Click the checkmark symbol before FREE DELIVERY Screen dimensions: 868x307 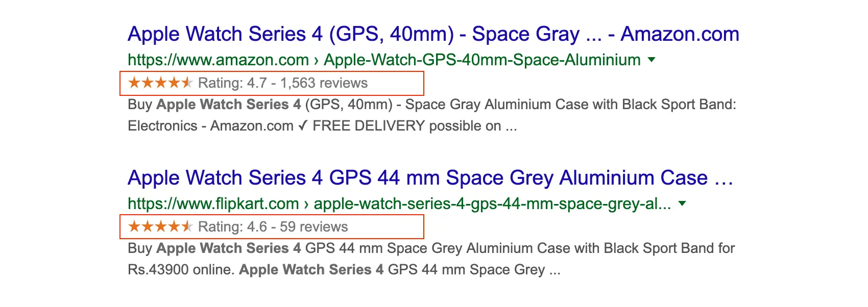(x=303, y=125)
